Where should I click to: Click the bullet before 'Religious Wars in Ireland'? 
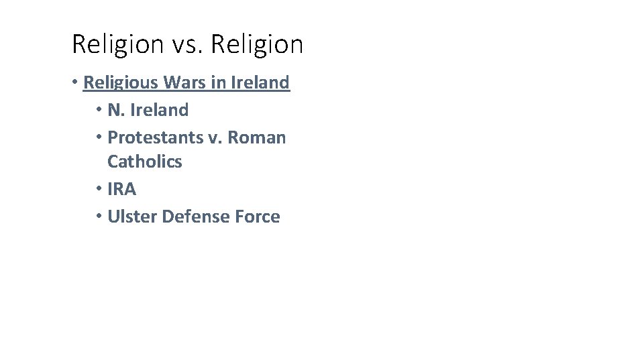77,82
